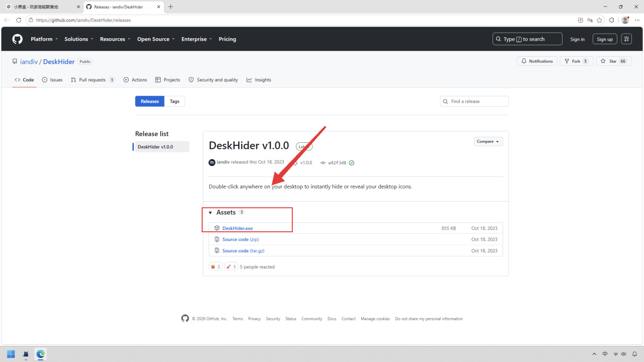
Task: Add this page to favorites with star icon
Action: [x=599, y=20]
